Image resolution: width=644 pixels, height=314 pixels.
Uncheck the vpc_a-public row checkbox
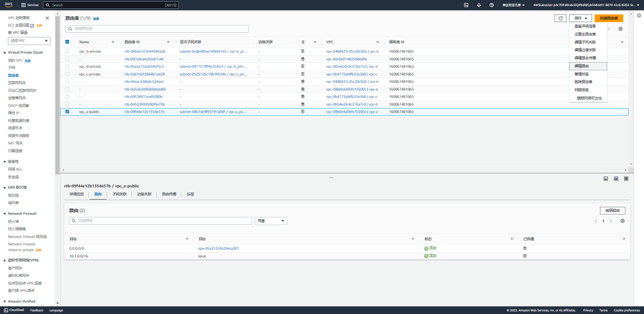pos(67,111)
